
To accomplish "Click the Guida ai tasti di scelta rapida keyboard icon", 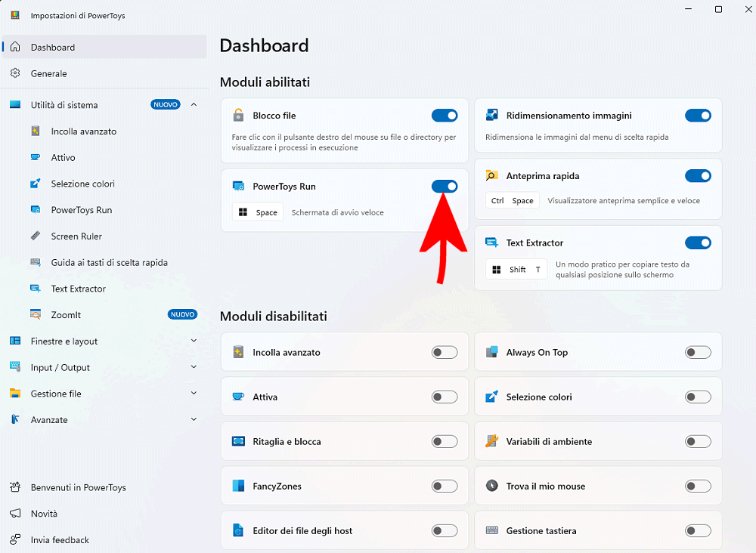I will pos(36,262).
